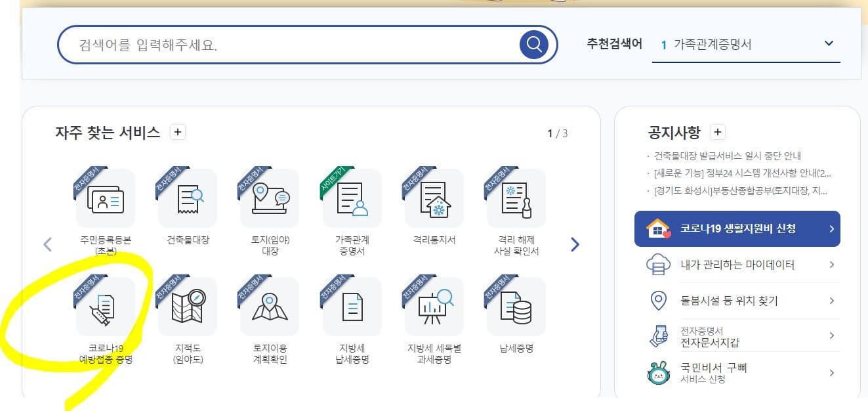This screenshot has height=411, width=868.
Task: Open the 건축물대장 service icon
Action: (188, 198)
